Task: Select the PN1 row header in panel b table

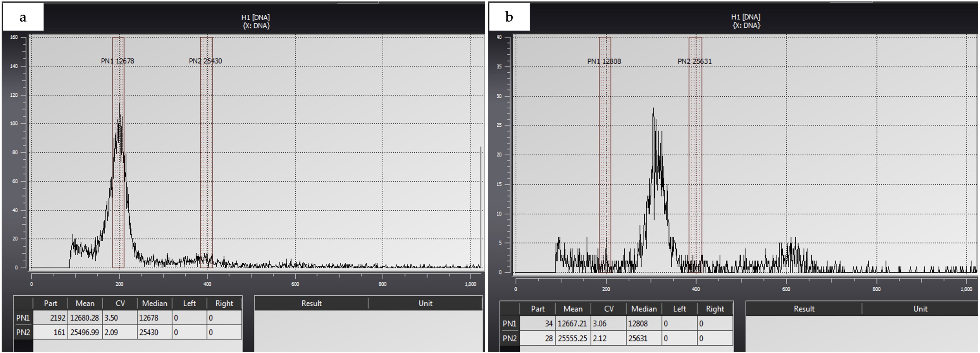Action: 509,323
